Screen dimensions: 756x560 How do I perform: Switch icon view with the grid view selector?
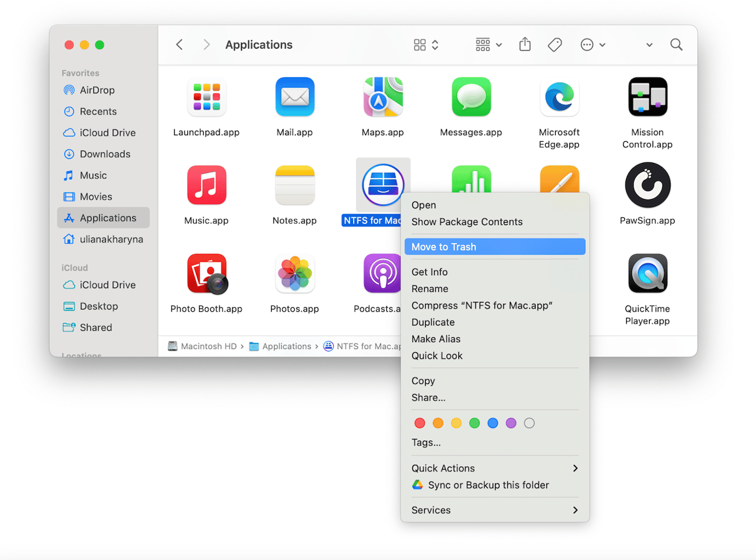(426, 45)
